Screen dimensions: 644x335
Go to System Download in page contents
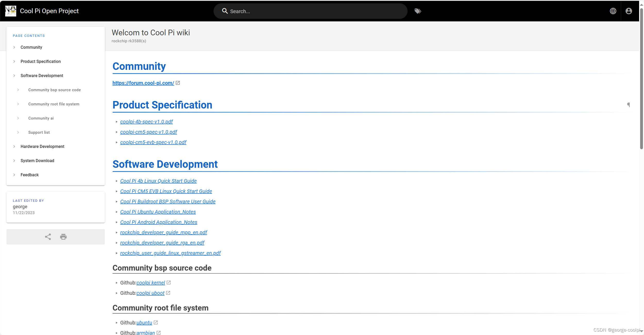click(x=37, y=161)
